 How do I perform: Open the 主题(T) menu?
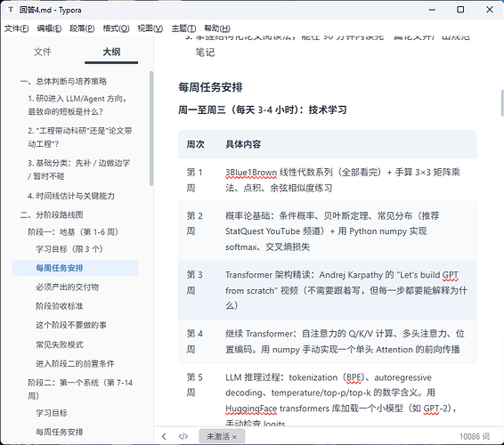[183, 28]
